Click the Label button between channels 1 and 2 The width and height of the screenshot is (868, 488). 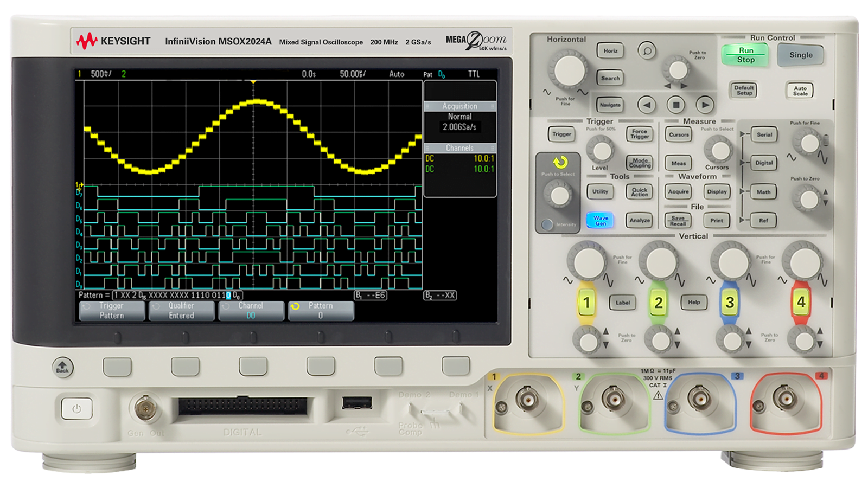(623, 303)
